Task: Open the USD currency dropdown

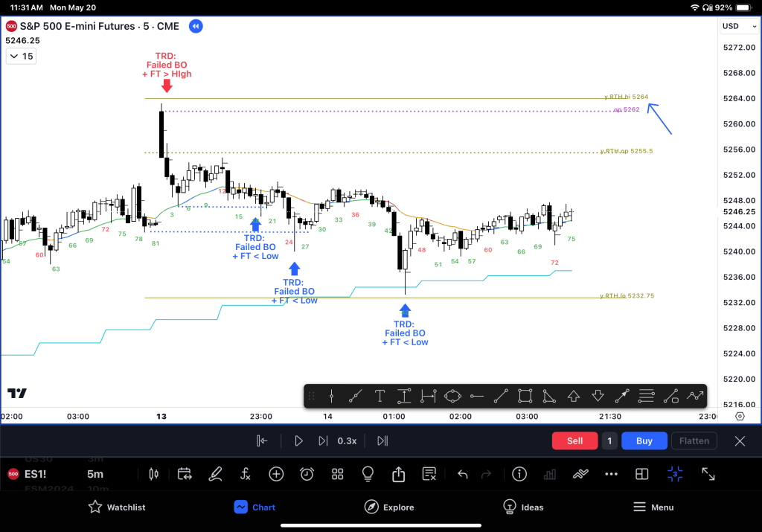Action: (x=737, y=27)
